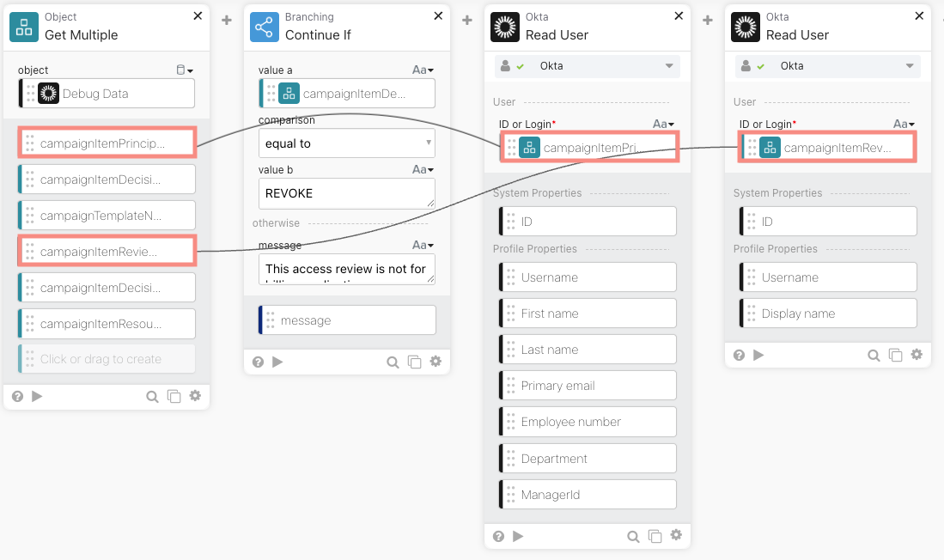Duplicate the first Okta Read User card
This screenshot has height=560, width=944.
pos(655,536)
